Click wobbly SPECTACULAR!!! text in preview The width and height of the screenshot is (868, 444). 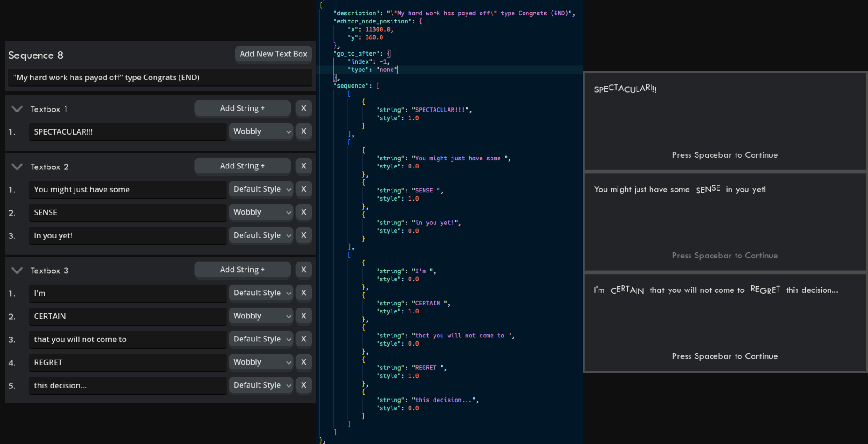coord(625,89)
